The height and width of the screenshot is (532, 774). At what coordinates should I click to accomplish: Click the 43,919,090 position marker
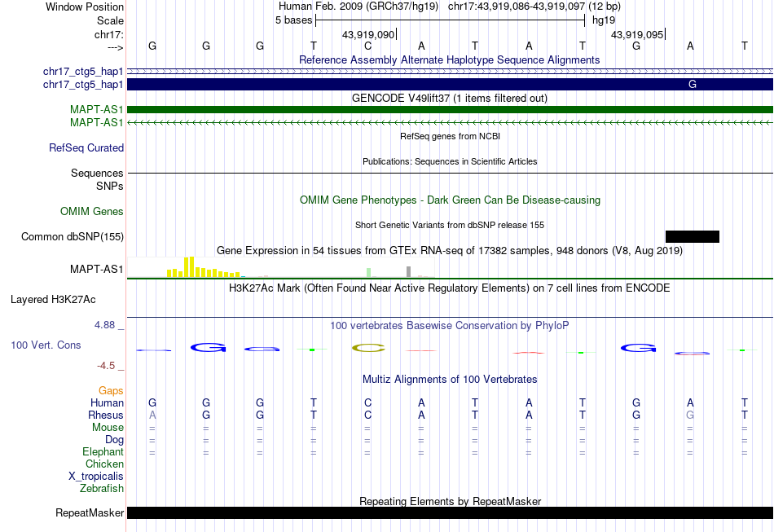[369, 34]
